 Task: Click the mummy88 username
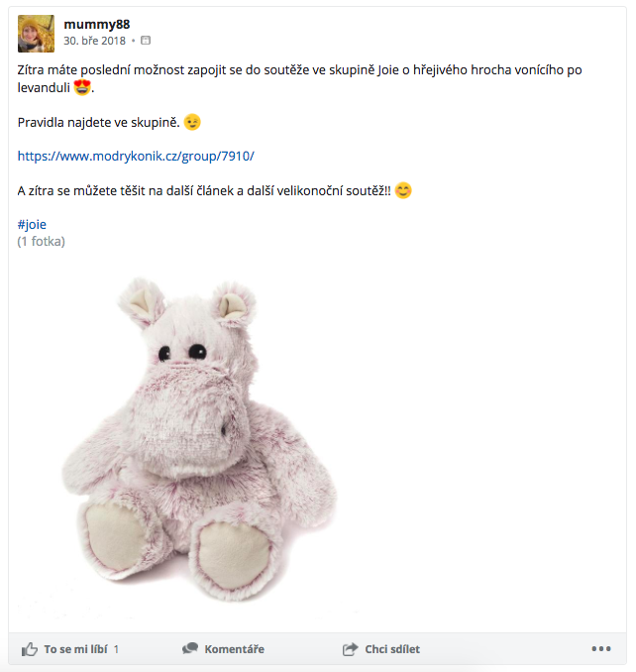click(x=97, y=25)
